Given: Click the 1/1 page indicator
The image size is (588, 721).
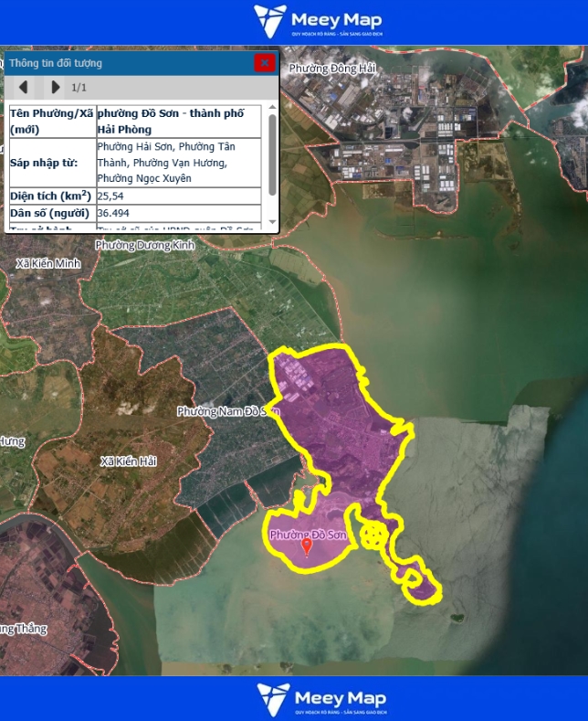Looking at the screenshot, I should (79, 88).
